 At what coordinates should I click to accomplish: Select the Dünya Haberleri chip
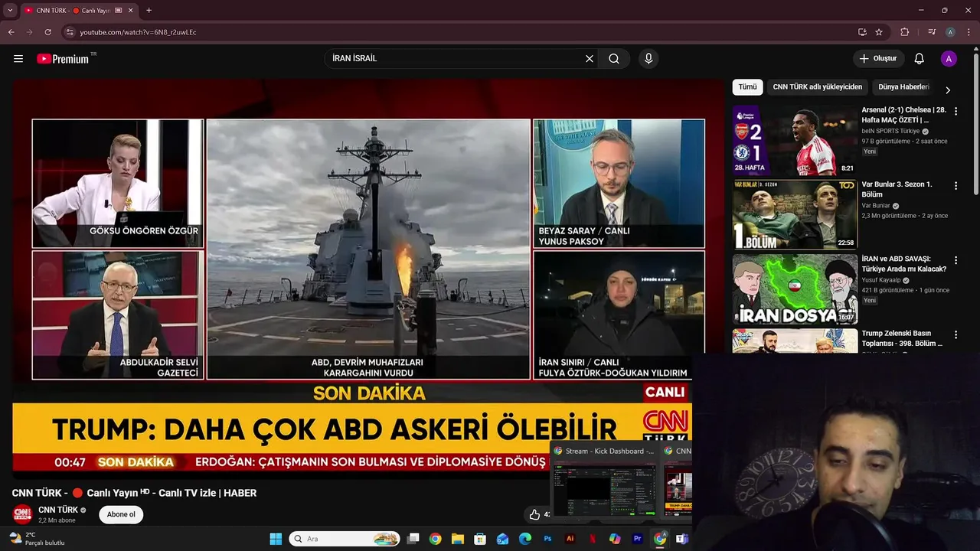[903, 87]
